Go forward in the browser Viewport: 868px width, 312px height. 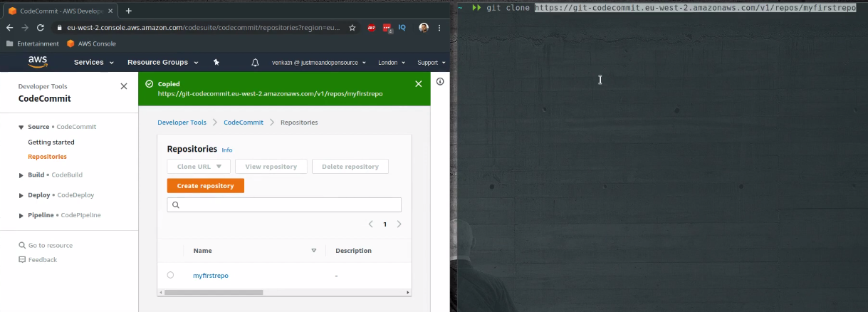(25, 28)
